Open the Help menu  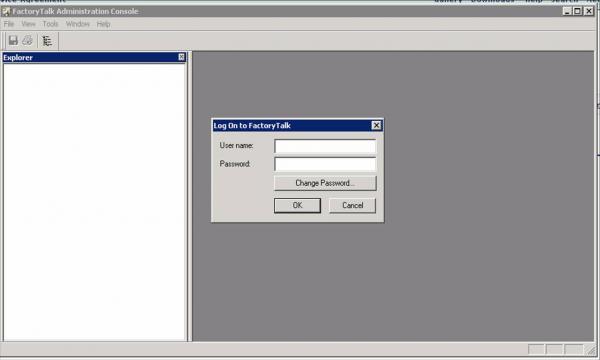(x=103, y=24)
